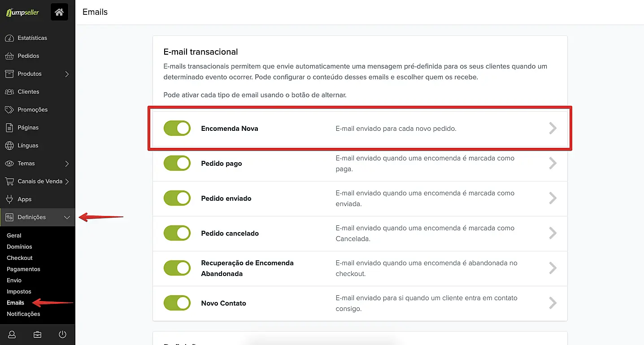Screen dimensions: 644x345
Task: Click the Clientes people icon
Action: coord(9,92)
